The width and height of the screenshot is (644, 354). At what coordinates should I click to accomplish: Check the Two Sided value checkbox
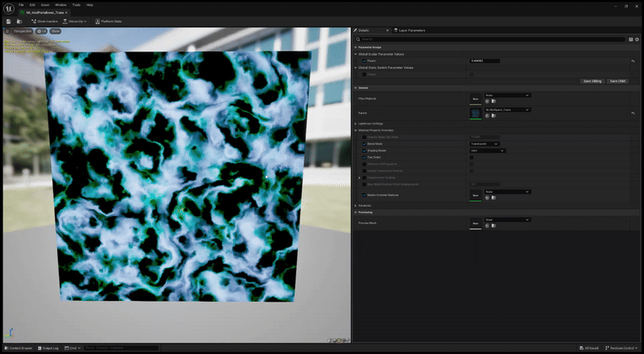coord(472,157)
